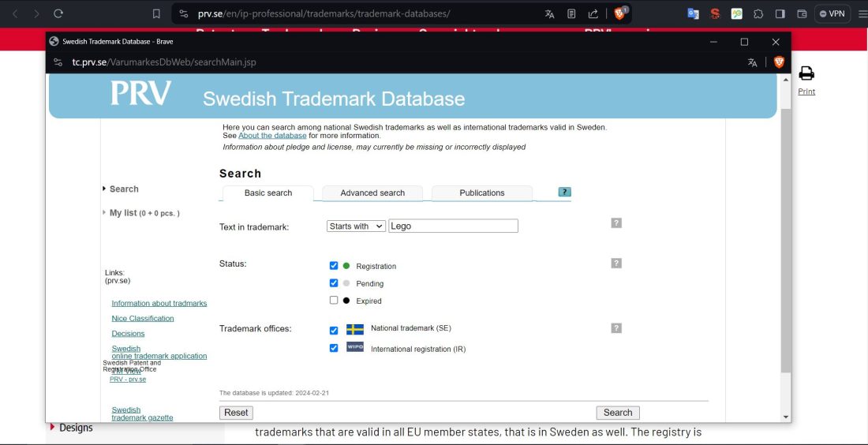Click the scrollbar down arrow in popup
This screenshot has width=868, height=445.
[x=786, y=417]
